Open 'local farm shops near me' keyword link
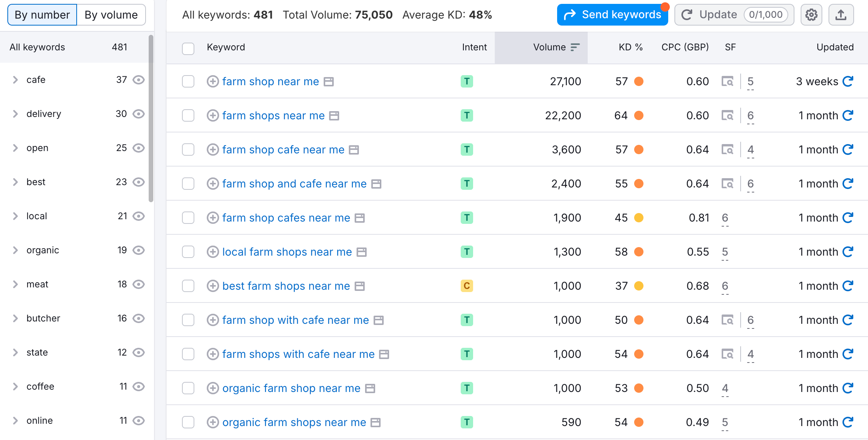Screen dimensions: 868x440 point(287,252)
